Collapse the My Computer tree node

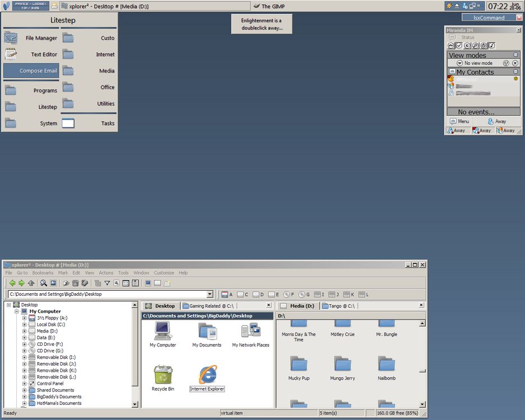16,311
